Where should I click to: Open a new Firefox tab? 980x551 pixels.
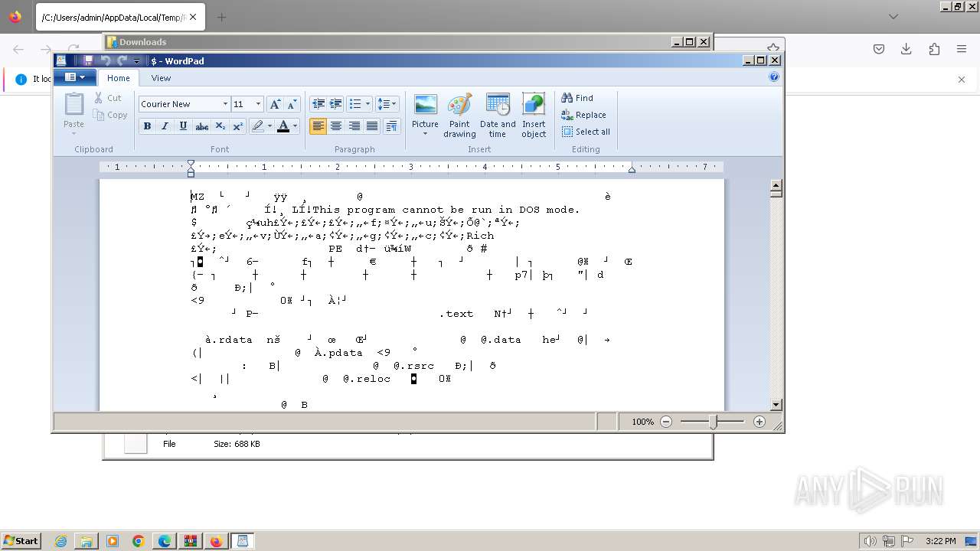tap(222, 17)
